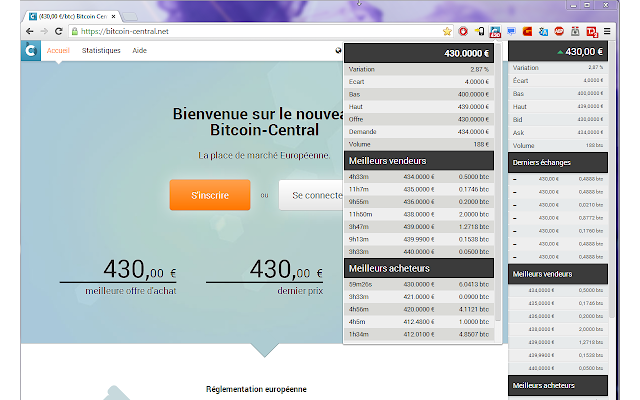Open the Aide menu item
This screenshot has width=640, height=400.
tap(139, 51)
